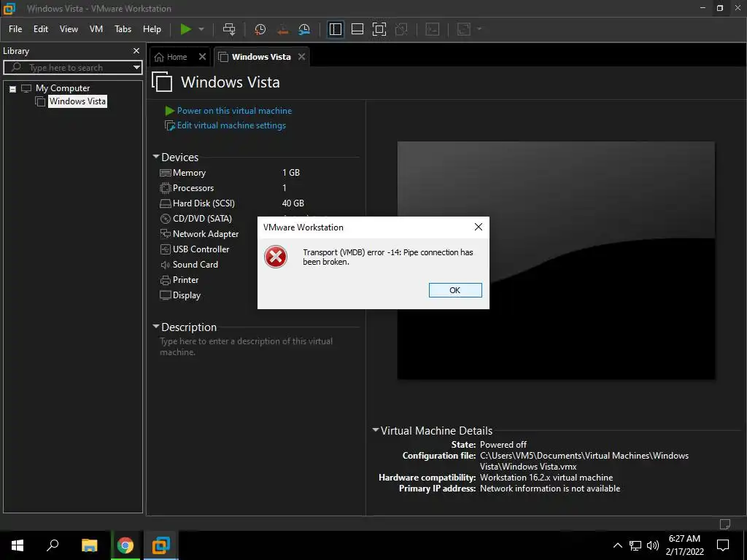Open the Help menu
Viewport: 747px width, 560px height.
(152, 29)
